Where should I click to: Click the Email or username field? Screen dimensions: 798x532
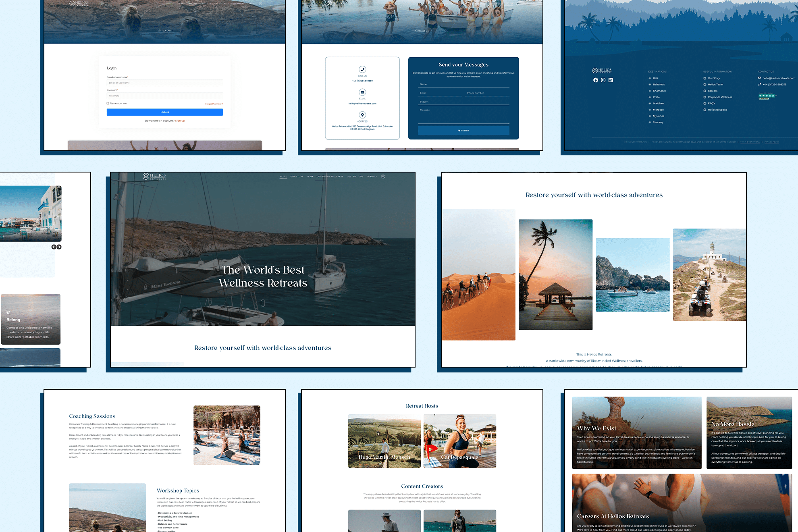pyautogui.click(x=165, y=83)
